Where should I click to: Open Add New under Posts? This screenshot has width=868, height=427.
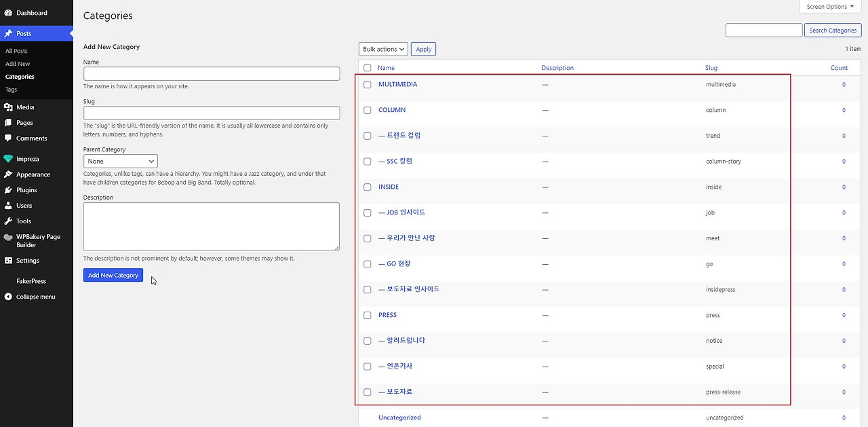coord(18,64)
